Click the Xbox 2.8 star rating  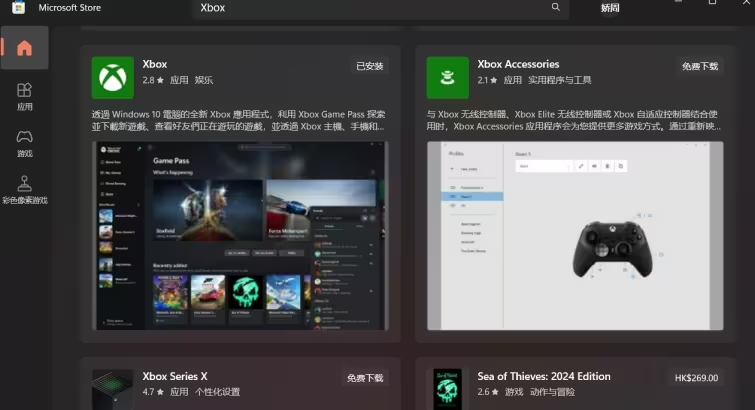coord(153,80)
